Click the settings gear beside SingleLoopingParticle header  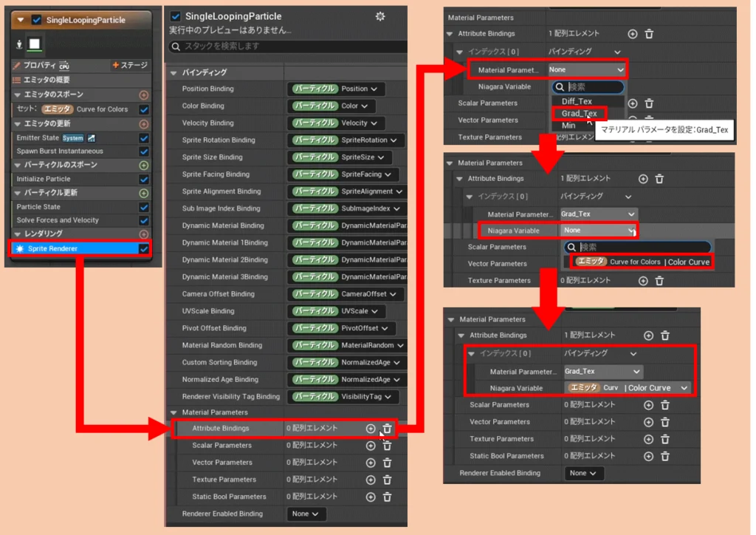(x=380, y=16)
